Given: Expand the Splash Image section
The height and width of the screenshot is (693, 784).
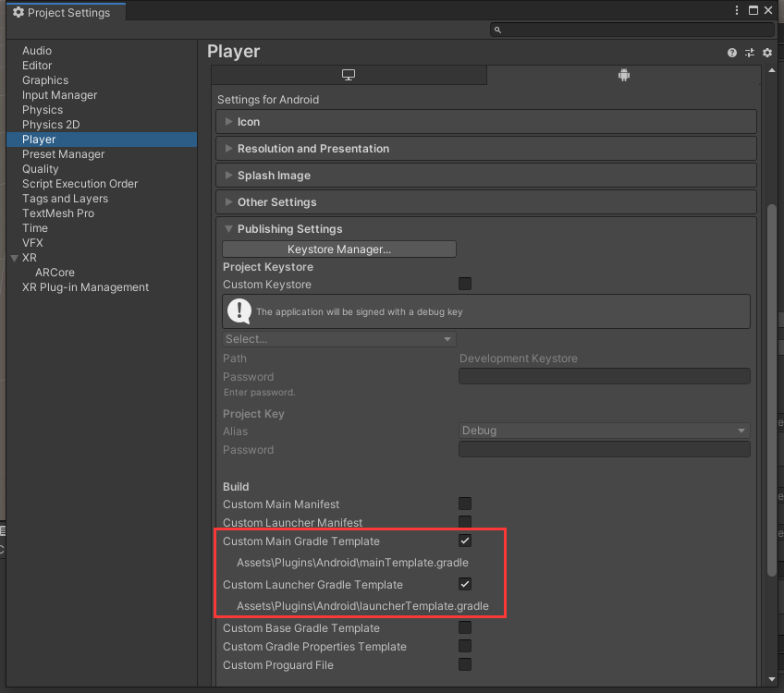Looking at the screenshot, I should [x=486, y=176].
